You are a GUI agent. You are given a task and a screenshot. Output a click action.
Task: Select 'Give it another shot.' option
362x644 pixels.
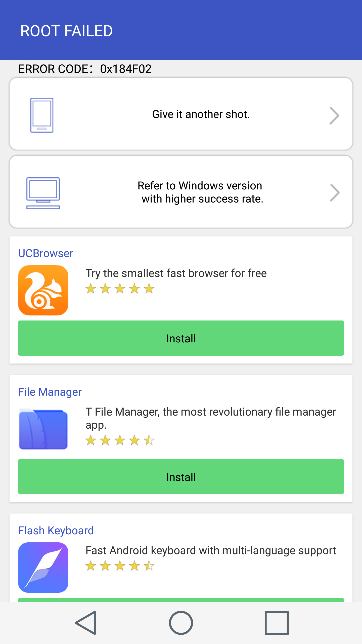pyautogui.click(x=201, y=114)
